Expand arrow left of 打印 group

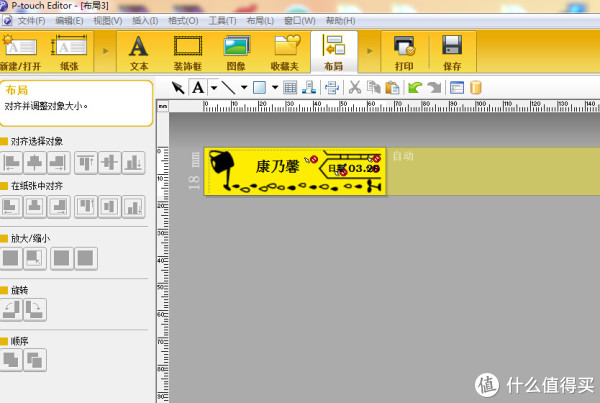click(370, 51)
